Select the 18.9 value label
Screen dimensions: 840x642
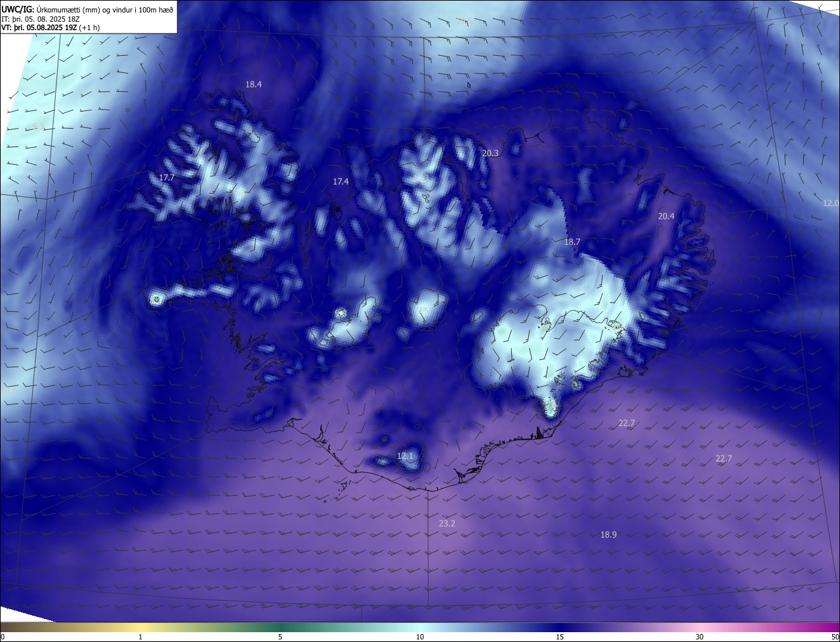(608, 534)
